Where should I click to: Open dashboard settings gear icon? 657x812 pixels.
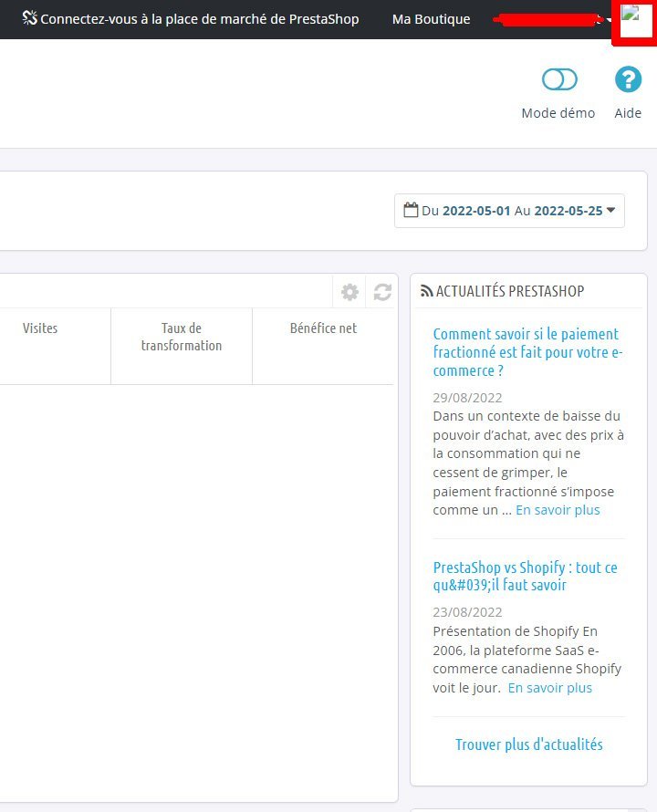click(x=349, y=292)
